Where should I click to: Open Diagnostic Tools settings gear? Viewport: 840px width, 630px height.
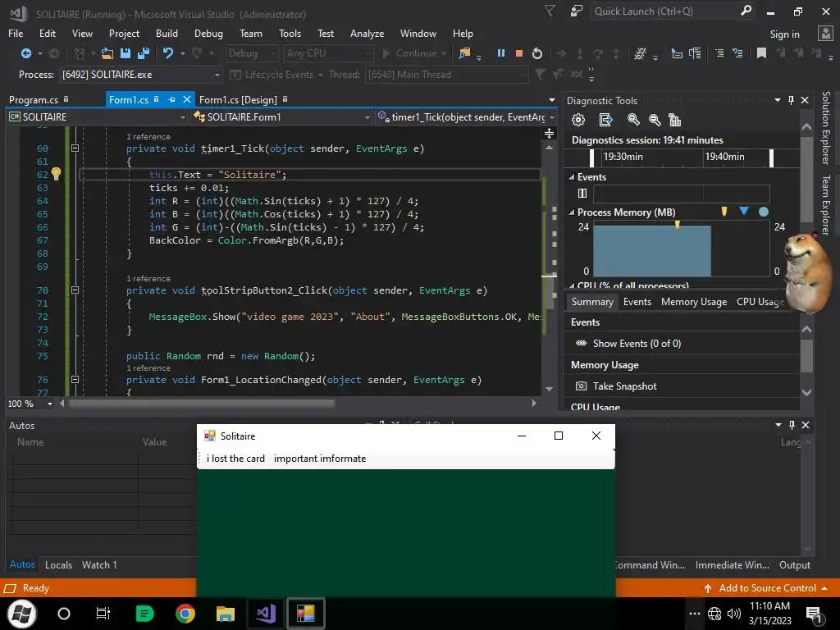coord(578,120)
